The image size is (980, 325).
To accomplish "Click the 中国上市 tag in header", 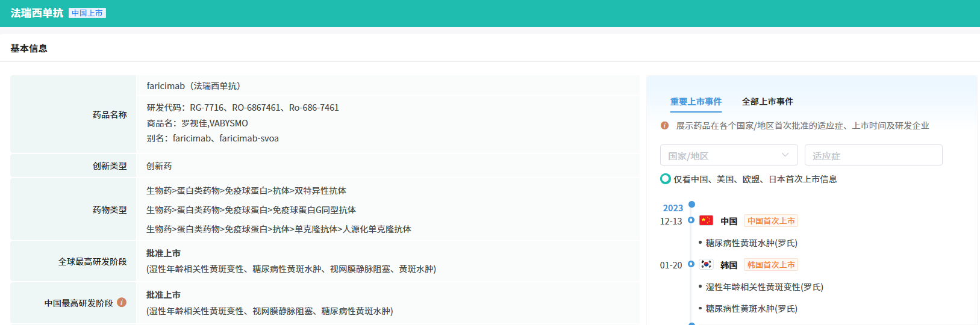I will click(x=87, y=13).
